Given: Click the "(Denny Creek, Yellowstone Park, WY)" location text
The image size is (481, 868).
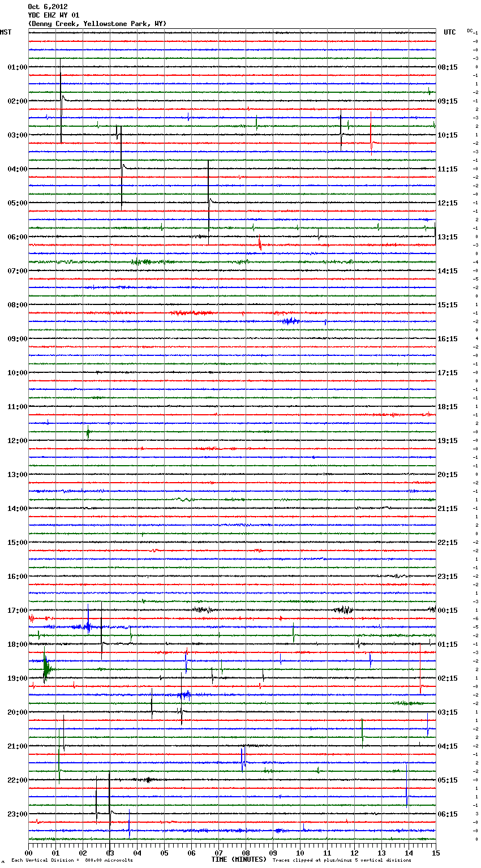Looking at the screenshot, I should [97, 24].
